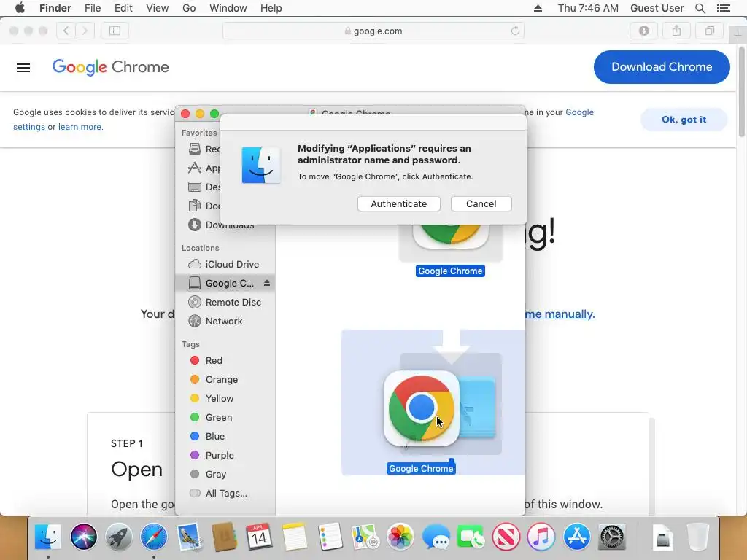The height and width of the screenshot is (560, 747).
Task: Open App Store from the Dock
Action: (576, 537)
